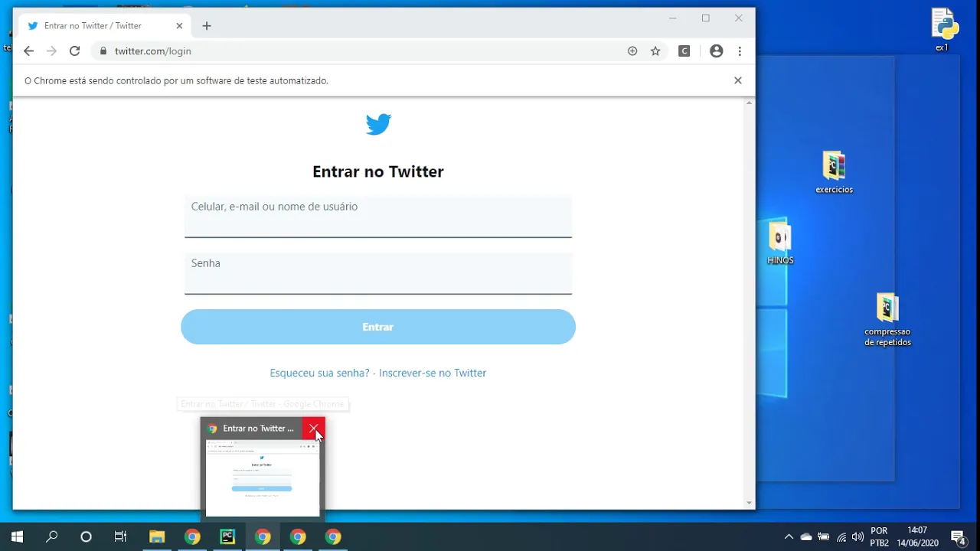Select the 'exercicios' desktop folder
The image size is (980, 551).
click(x=834, y=172)
